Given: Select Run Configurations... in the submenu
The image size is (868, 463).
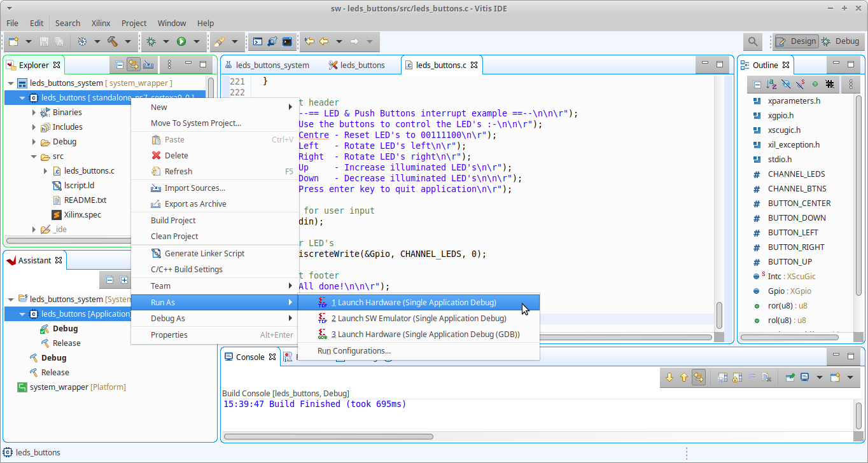Looking at the screenshot, I should pos(354,351).
